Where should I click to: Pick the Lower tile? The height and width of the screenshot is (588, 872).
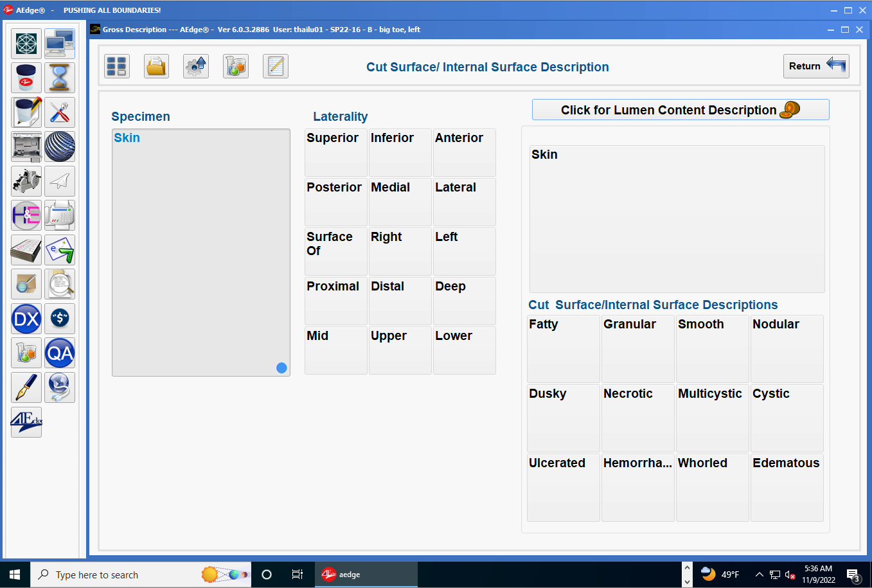(465, 351)
